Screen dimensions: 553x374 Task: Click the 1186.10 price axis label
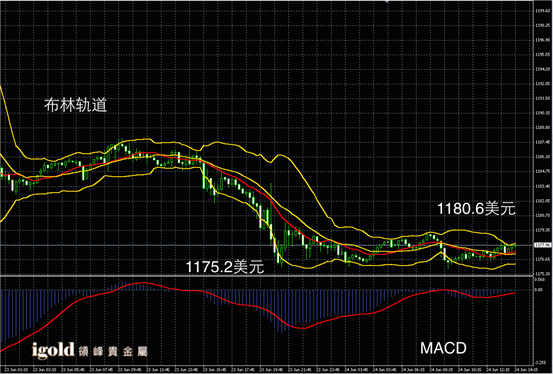click(542, 157)
